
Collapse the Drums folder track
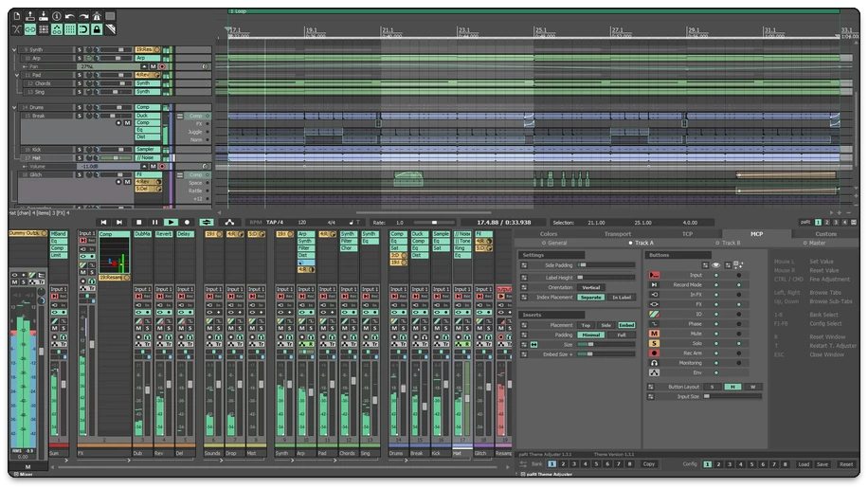pyautogui.click(x=16, y=108)
